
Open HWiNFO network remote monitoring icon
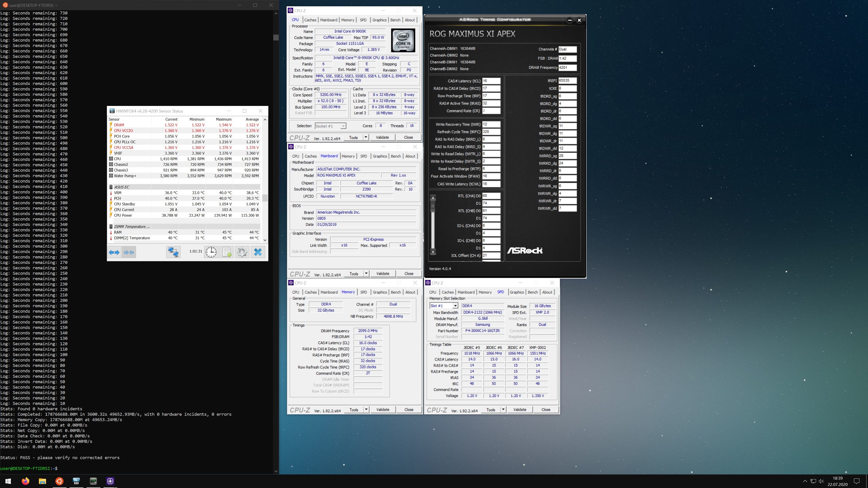(174, 252)
